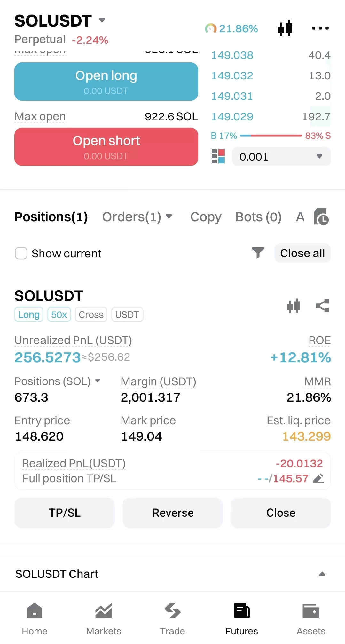Open order history clock icon
This screenshot has height=644, width=345.
point(321,217)
